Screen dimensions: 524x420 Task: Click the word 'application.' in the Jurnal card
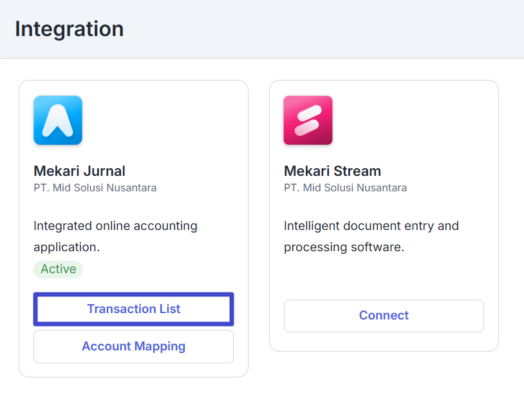[66, 247]
